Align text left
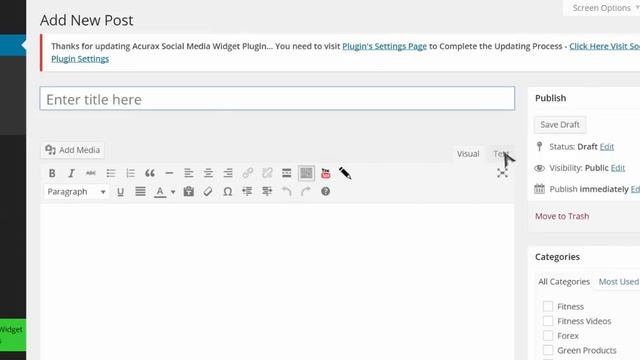 click(x=189, y=173)
